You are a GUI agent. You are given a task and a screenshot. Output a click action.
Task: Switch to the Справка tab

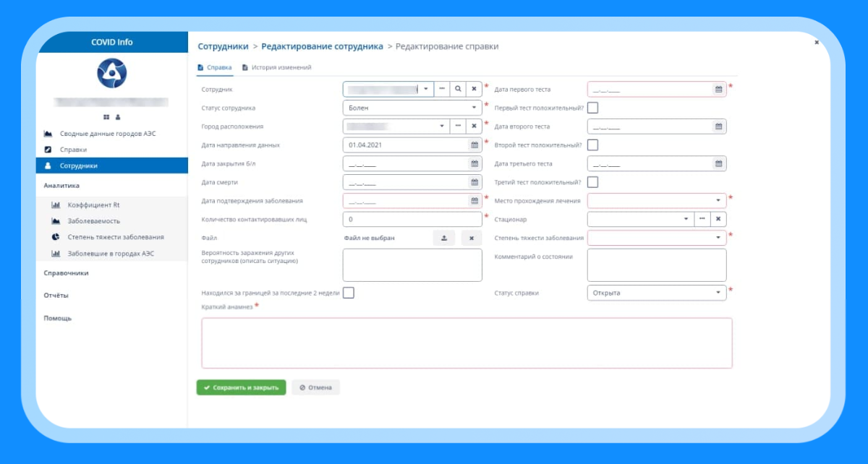pyautogui.click(x=214, y=67)
